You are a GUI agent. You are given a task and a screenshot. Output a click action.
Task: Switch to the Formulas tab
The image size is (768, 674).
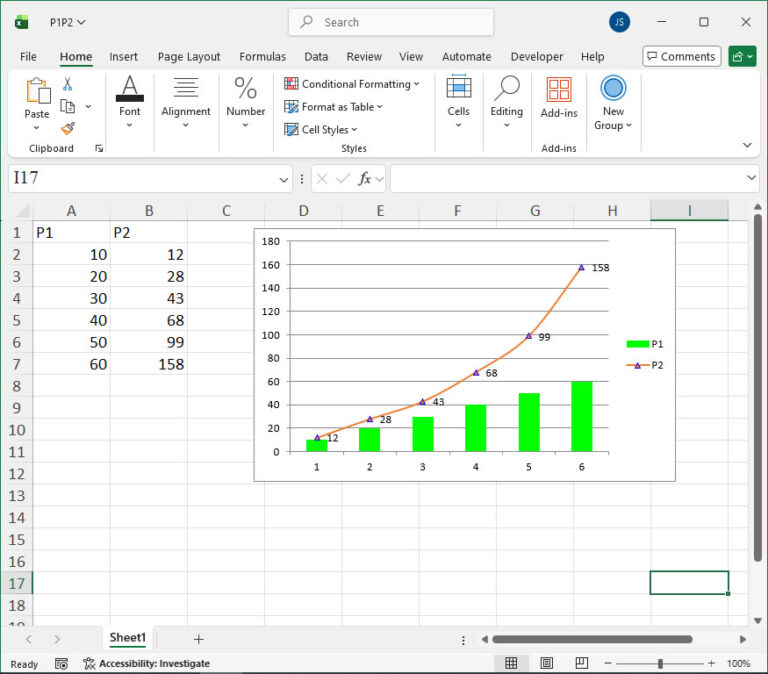click(x=262, y=57)
